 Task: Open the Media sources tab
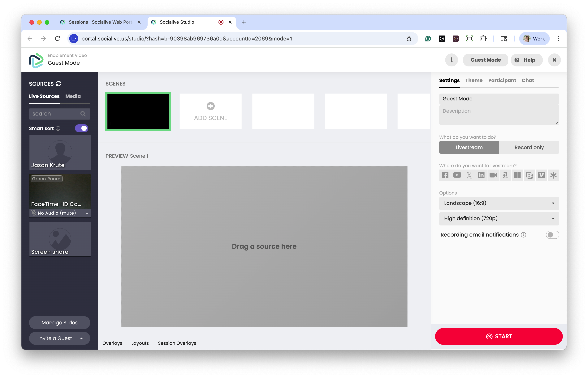73,96
